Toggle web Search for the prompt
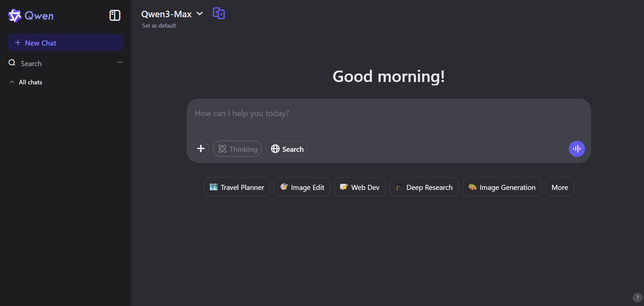Viewport: 644px width, 306px height. (287, 148)
